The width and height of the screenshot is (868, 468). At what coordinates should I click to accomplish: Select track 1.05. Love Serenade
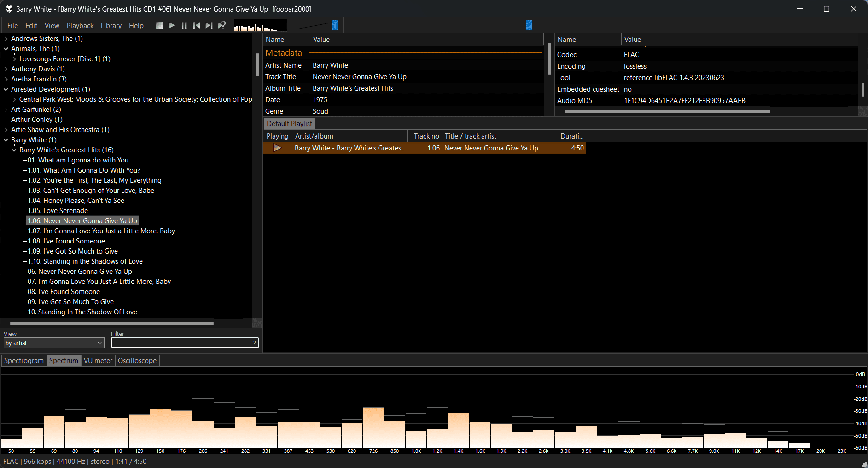pyautogui.click(x=58, y=211)
